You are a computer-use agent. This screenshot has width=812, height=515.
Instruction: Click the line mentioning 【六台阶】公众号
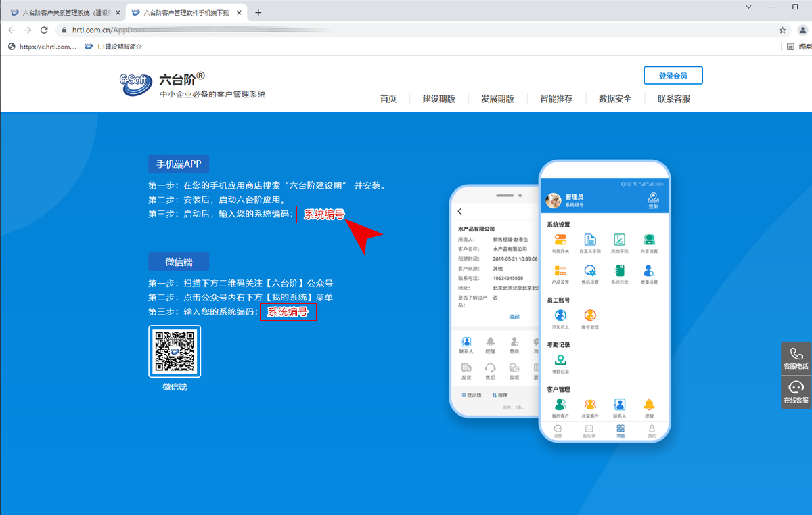240,284
